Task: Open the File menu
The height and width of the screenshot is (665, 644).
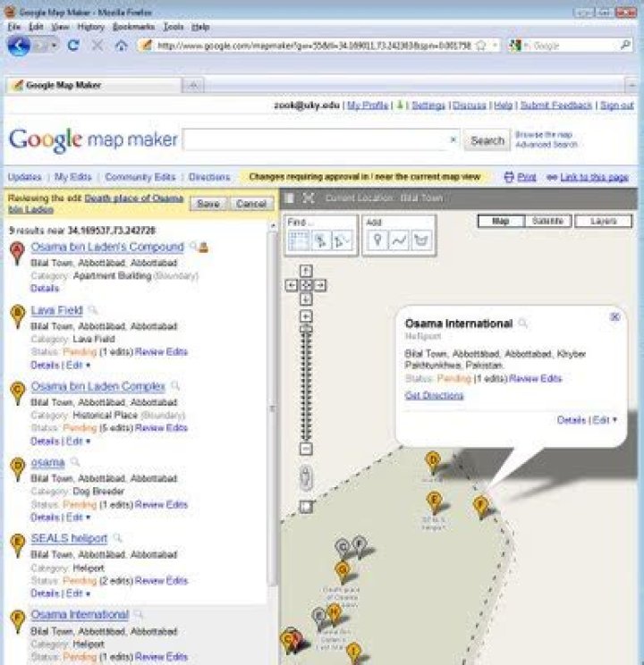Action: tap(14, 27)
